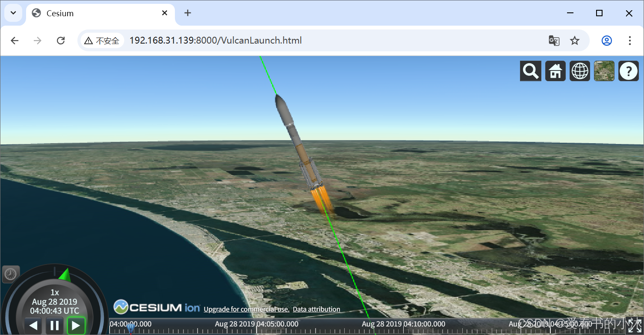Click the 1x speed multiplier label
644x335 pixels.
coord(55,293)
